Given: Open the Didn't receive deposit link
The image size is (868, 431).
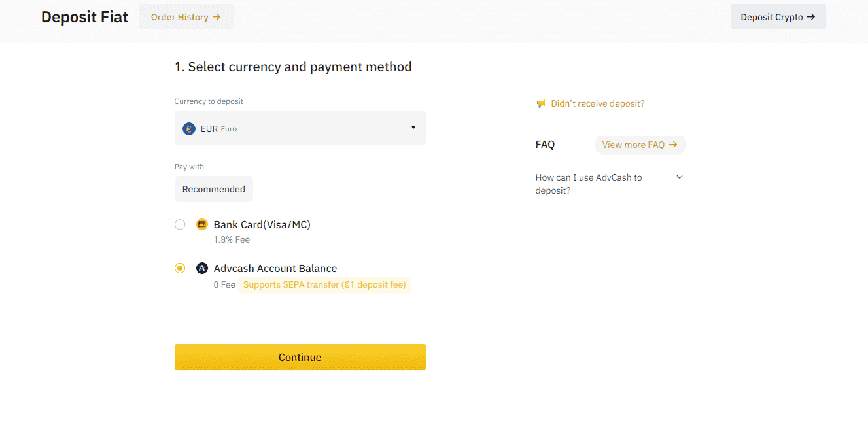Looking at the screenshot, I should (x=598, y=104).
